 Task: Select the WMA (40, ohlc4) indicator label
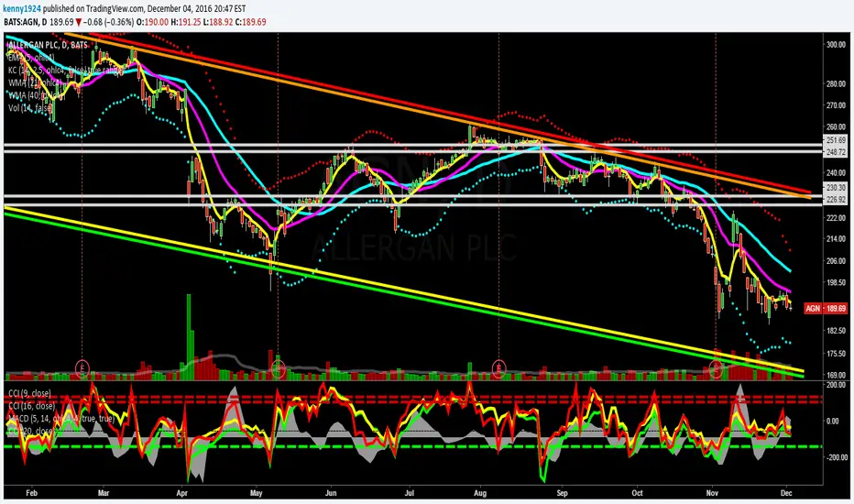35,95
